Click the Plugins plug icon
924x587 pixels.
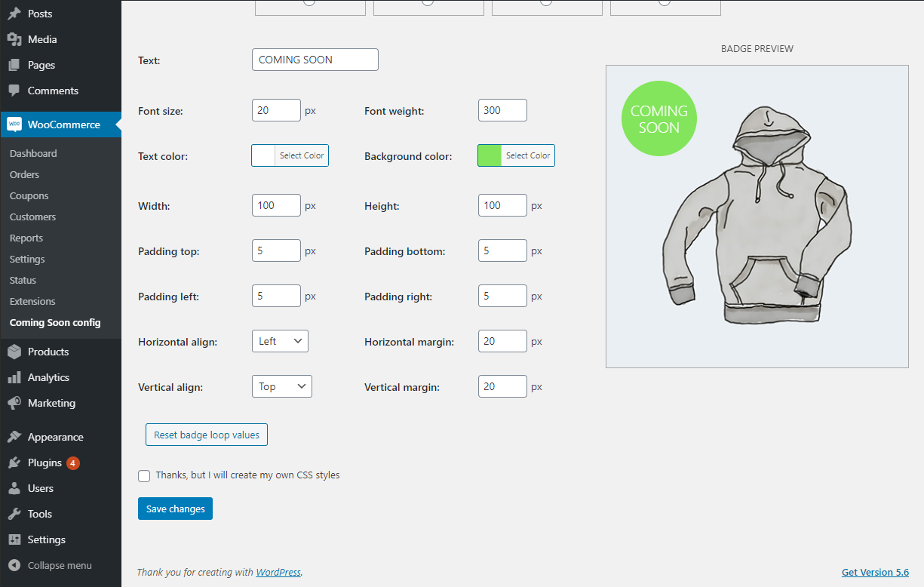pyautogui.click(x=14, y=463)
